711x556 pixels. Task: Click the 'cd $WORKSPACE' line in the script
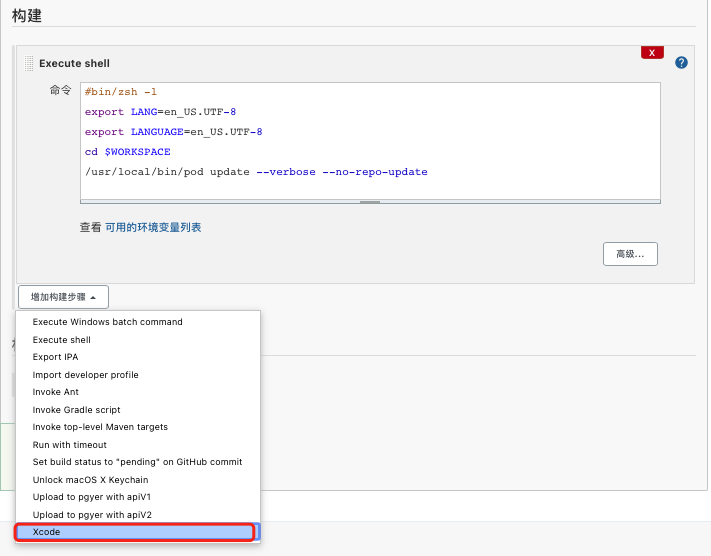click(127, 152)
